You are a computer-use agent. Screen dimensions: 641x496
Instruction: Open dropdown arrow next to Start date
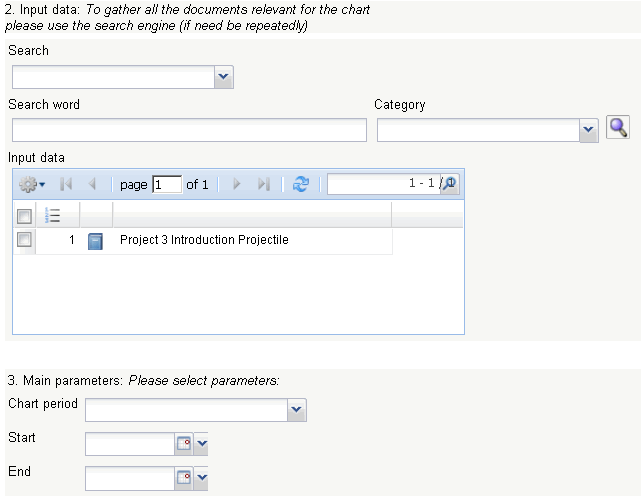tap(202, 446)
